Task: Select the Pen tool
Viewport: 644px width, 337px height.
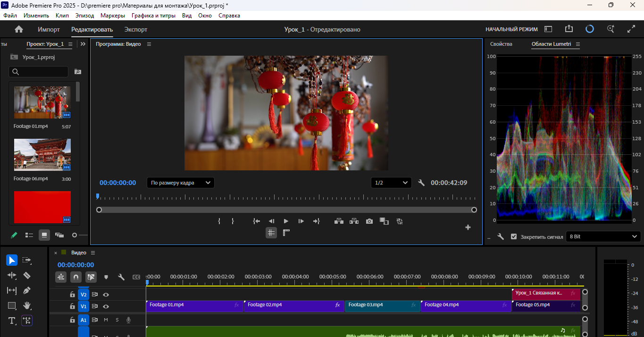Action: click(x=27, y=290)
